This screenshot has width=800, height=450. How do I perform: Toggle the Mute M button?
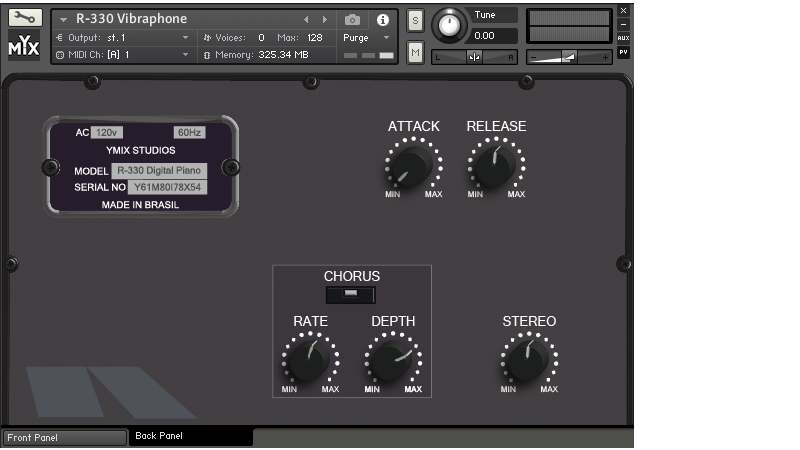tap(415, 52)
